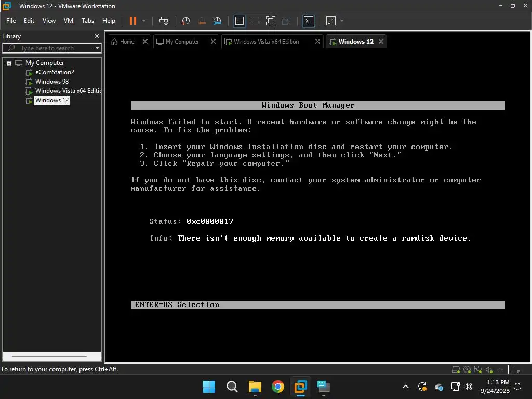The image size is (532, 399).
Task: Switch to the Home tab
Action: [123, 42]
